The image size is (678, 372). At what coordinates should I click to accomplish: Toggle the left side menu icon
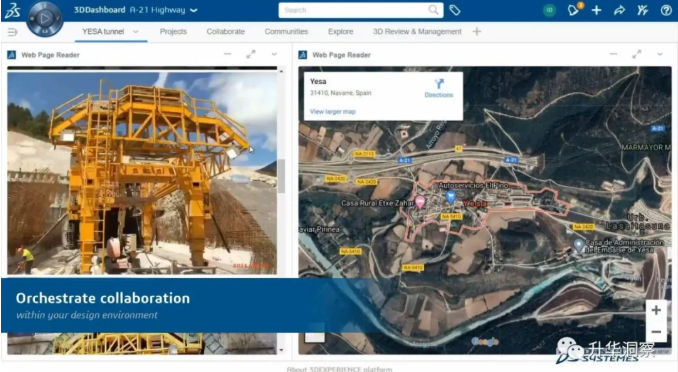[x=13, y=32]
